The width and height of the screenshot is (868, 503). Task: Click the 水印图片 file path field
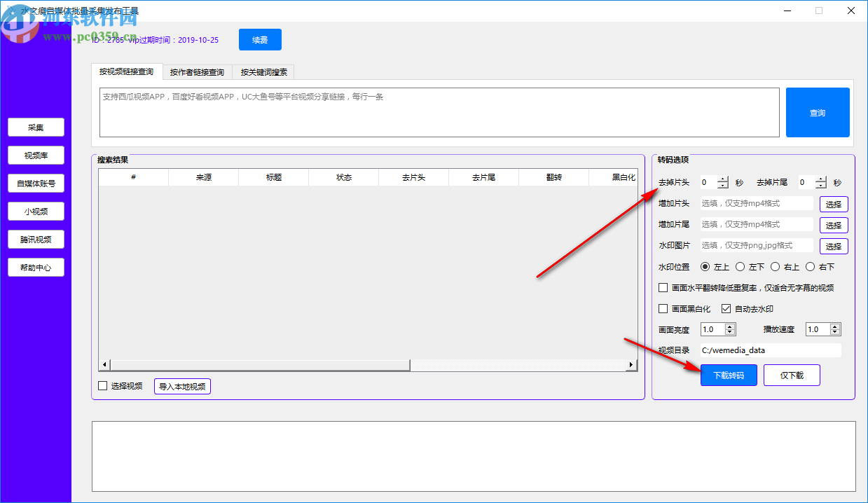click(757, 246)
